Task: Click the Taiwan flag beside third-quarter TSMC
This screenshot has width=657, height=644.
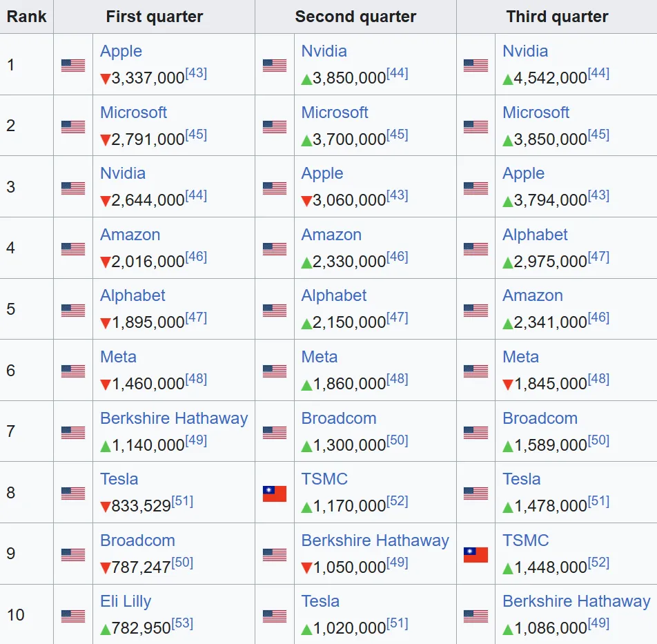Action: 475,555
